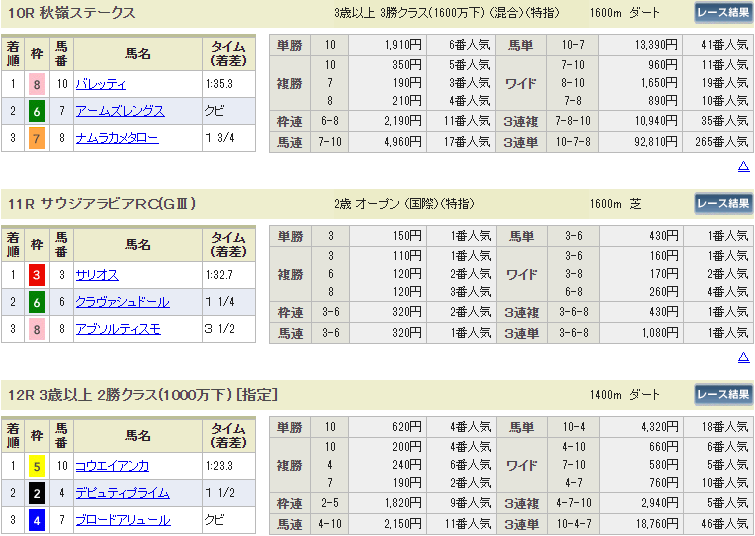Click winning time 1:23.3 in 12R

click(x=219, y=465)
